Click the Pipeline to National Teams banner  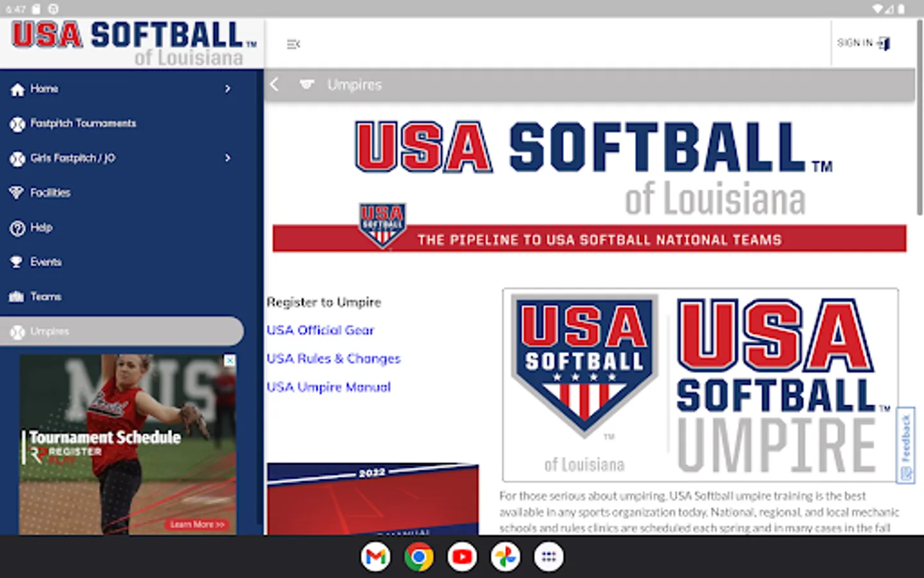pos(589,239)
